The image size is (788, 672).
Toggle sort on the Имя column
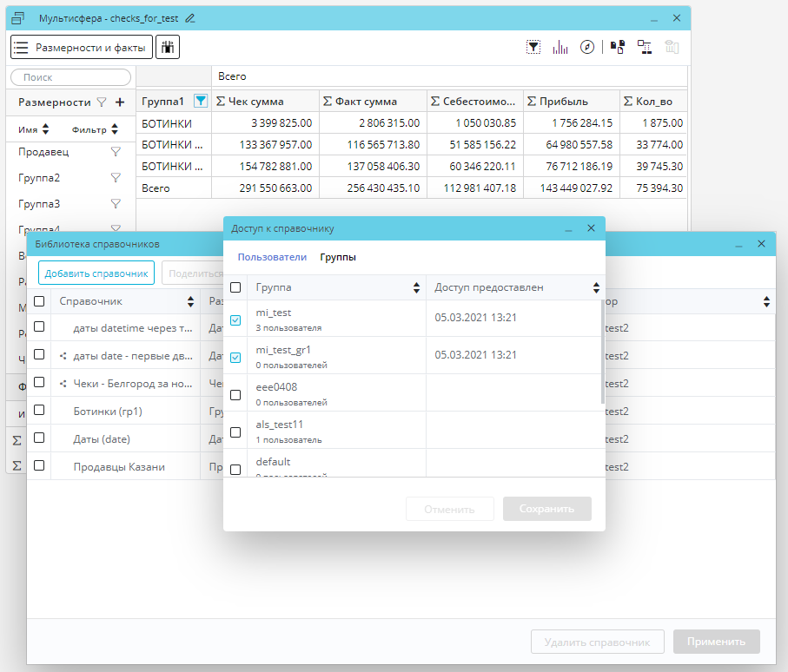click(x=45, y=130)
